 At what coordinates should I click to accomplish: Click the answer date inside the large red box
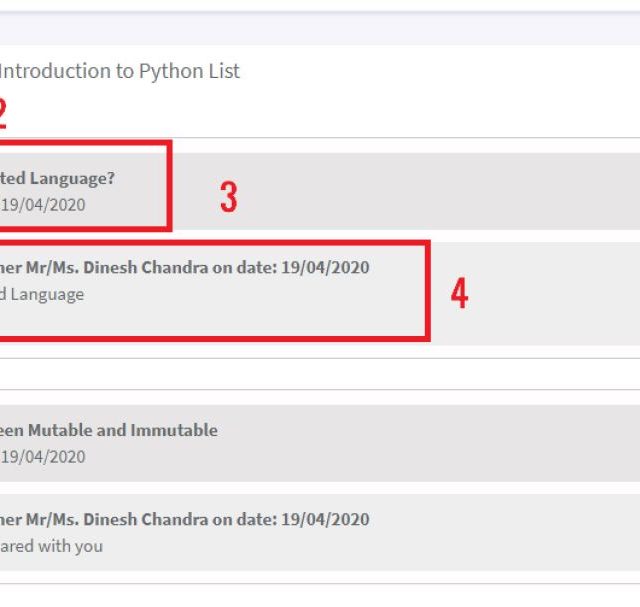325,267
